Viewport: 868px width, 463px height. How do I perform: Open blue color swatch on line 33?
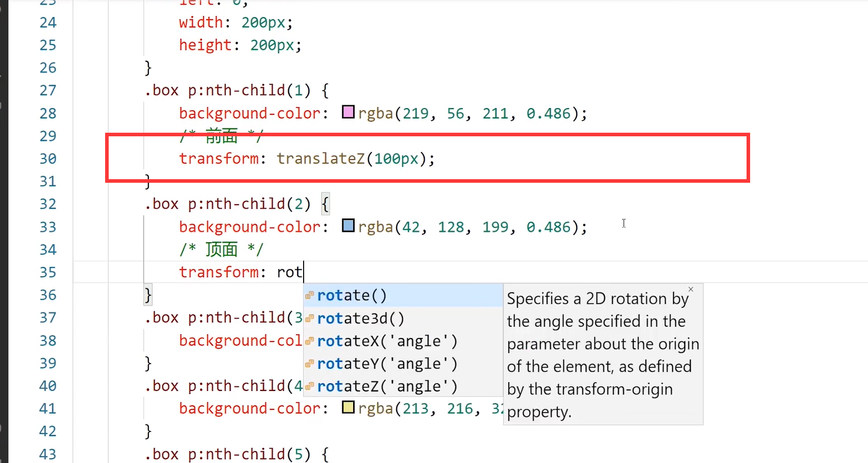point(348,226)
